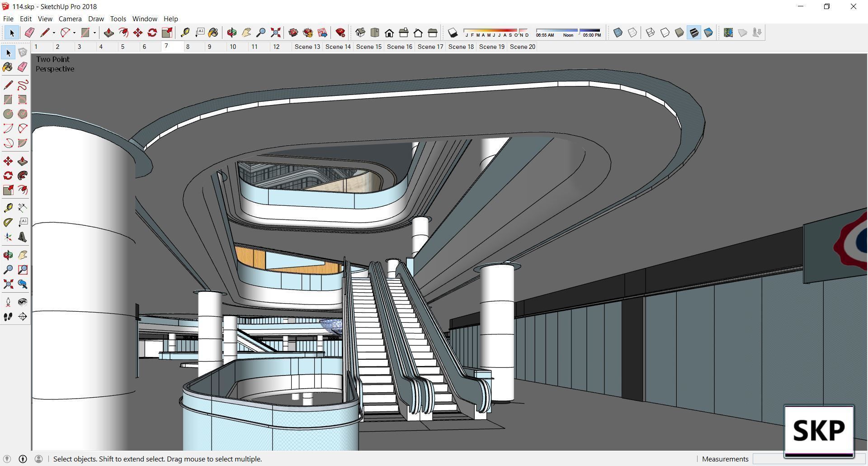Switch to Right view
The height and width of the screenshot is (466, 868).
tap(404, 33)
